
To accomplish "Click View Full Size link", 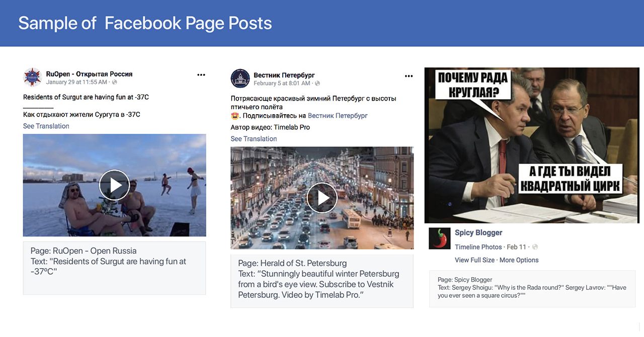I will (474, 260).
